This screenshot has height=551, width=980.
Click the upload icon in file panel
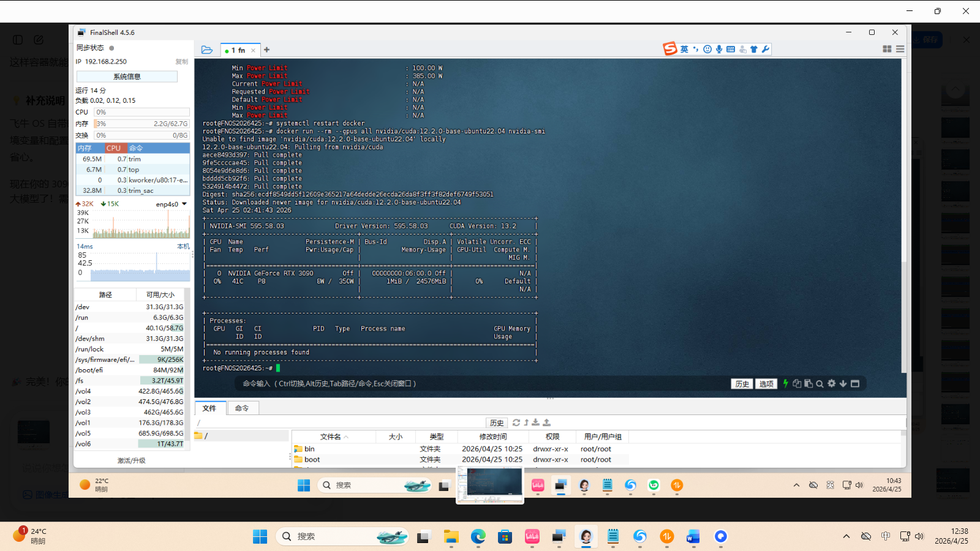coord(546,422)
